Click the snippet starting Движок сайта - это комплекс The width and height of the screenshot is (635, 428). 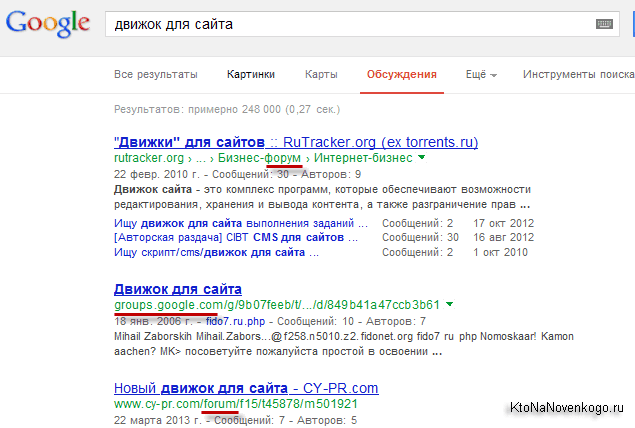coord(322,197)
